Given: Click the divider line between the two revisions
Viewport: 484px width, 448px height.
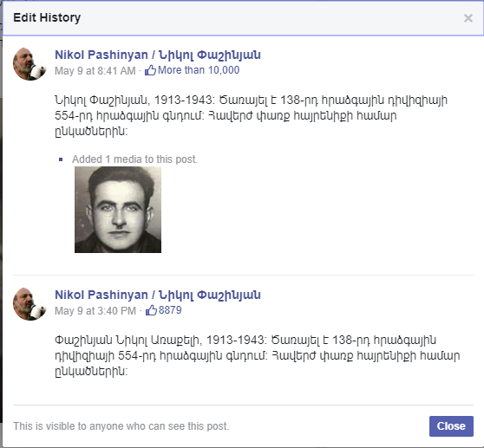Looking at the screenshot, I should [x=243, y=275].
